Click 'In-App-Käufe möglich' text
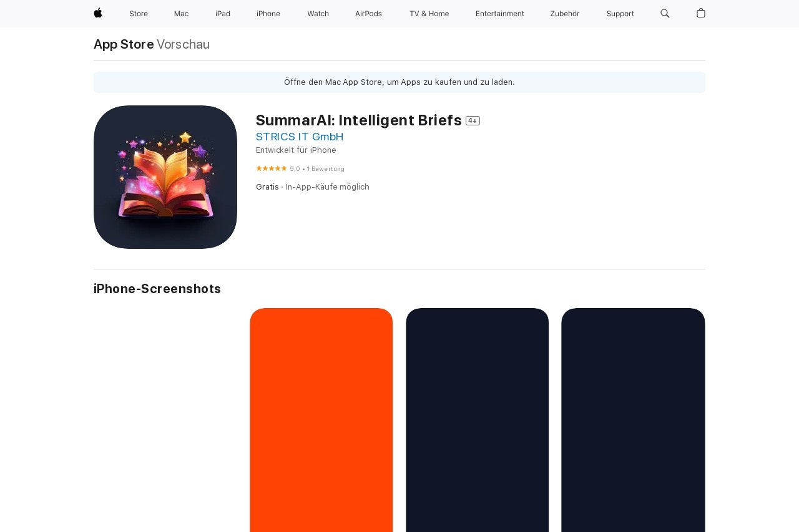799x532 pixels. point(328,187)
